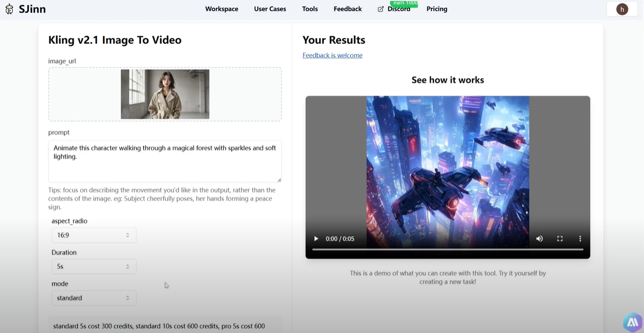
Task: Go to the Feedback page
Action: 347,9
